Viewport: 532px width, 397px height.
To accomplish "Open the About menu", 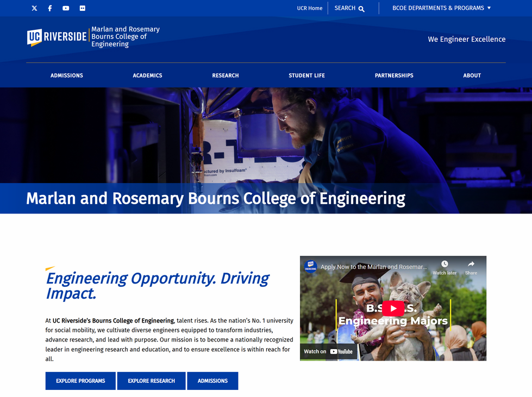I will coord(472,75).
